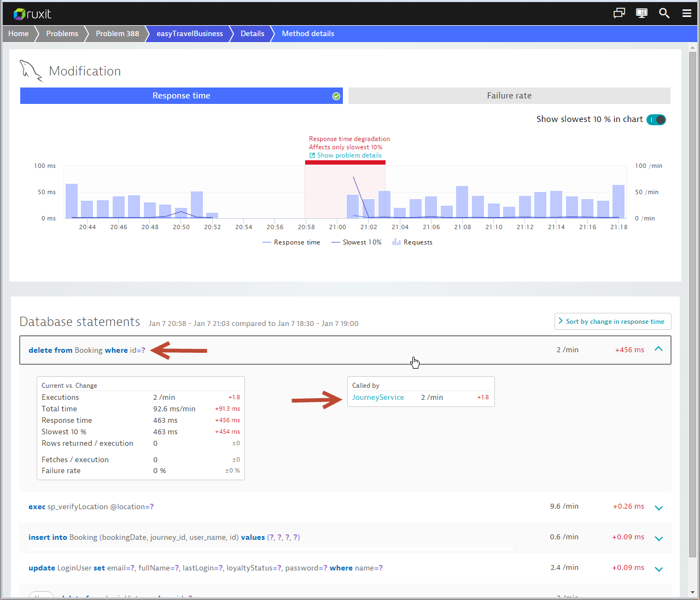
Task: Toggle Response time series in chart legend
Action: coord(291,242)
